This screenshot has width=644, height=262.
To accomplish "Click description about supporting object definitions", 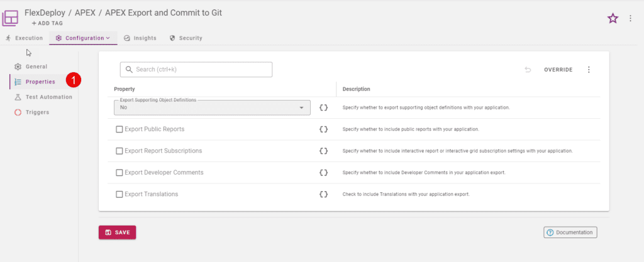I will click(426, 108).
